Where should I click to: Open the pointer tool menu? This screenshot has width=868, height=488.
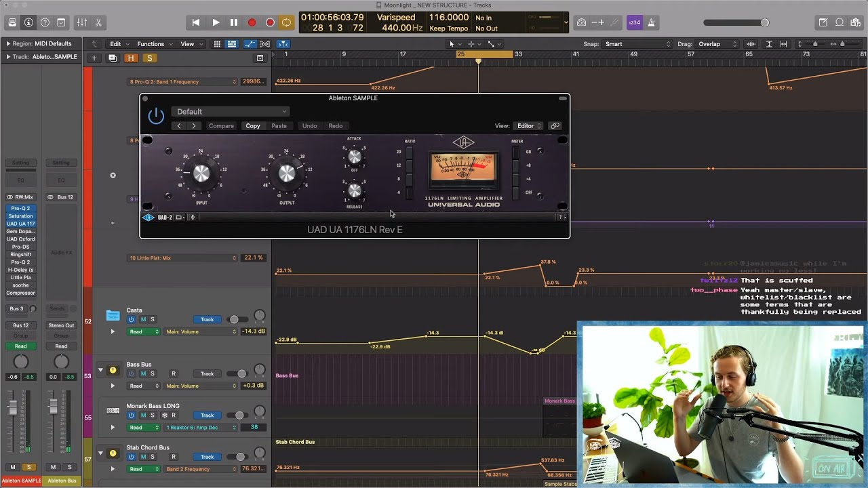454,44
